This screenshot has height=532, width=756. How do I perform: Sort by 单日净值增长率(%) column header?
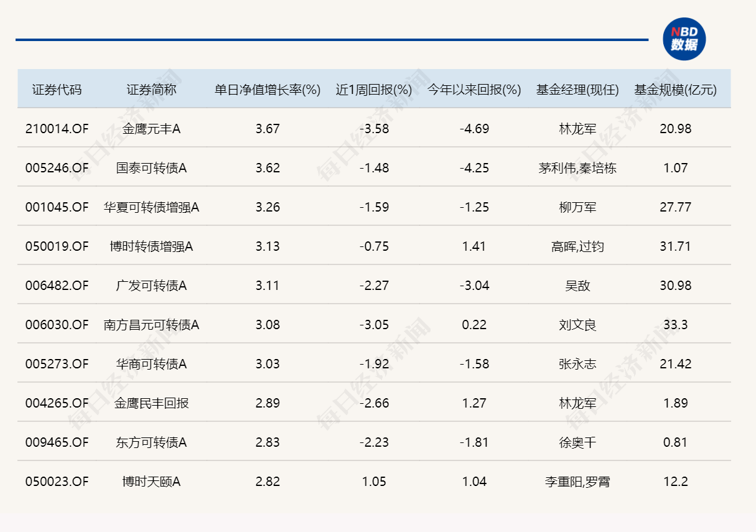[x=268, y=90]
